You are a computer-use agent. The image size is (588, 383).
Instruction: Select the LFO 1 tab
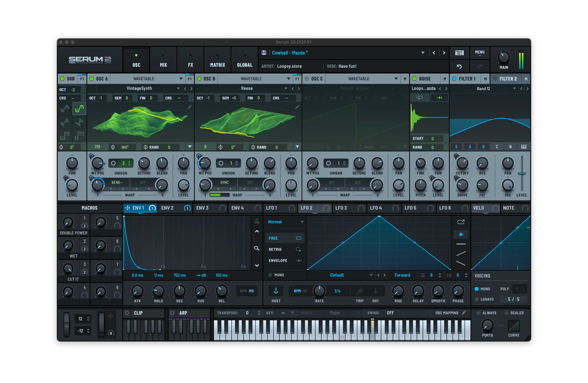point(280,208)
